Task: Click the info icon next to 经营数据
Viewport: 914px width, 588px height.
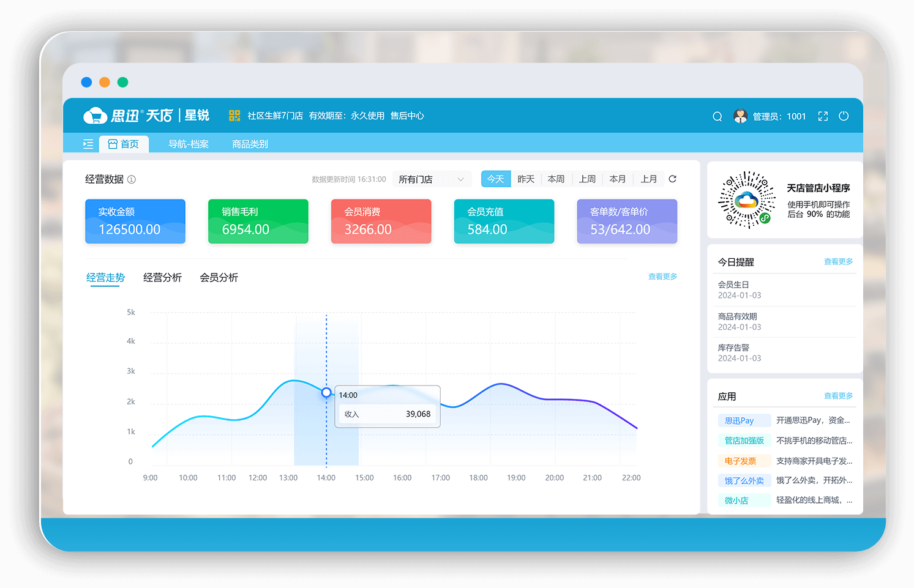Action: point(132,179)
